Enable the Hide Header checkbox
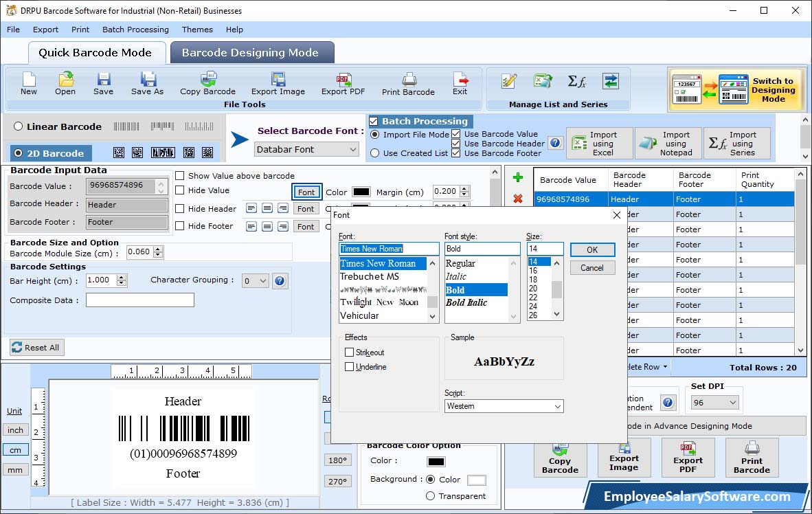 (x=180, y=209)
